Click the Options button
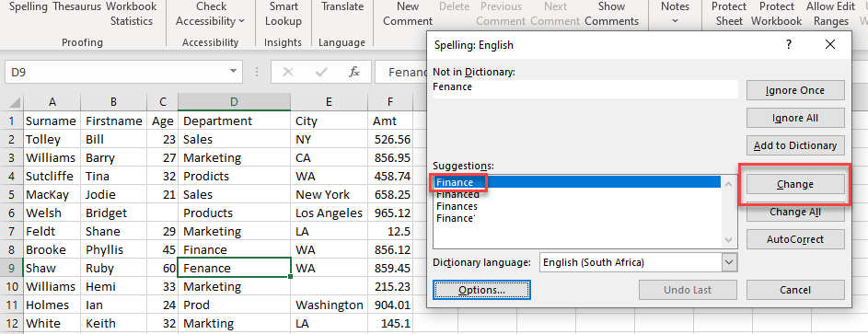Viewport: 868px width, 334px height. [x=481, y=290]
